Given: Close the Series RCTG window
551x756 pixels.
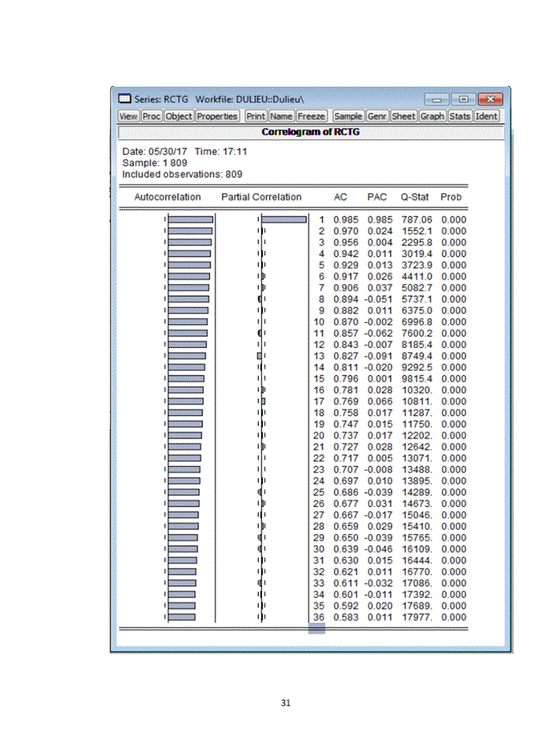Looking at the screenshot, I should [490, 99].
